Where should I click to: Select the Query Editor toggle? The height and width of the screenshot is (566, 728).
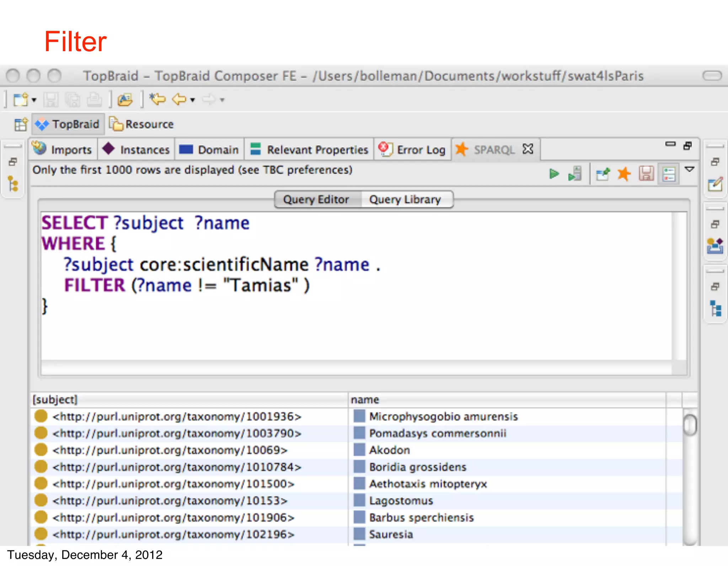pos(316,199)
